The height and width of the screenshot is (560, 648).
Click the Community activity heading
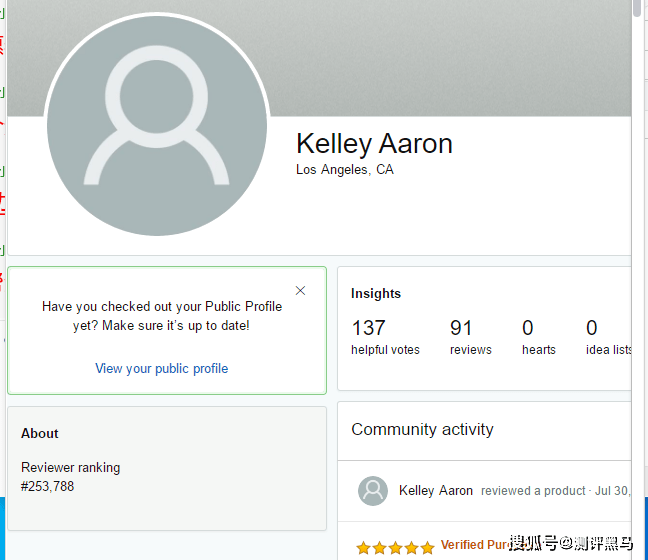pos(422,430)
